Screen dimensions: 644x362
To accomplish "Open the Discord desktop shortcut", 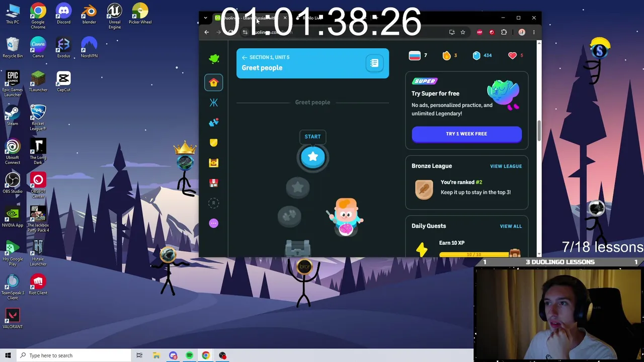I will pos(63,14).
